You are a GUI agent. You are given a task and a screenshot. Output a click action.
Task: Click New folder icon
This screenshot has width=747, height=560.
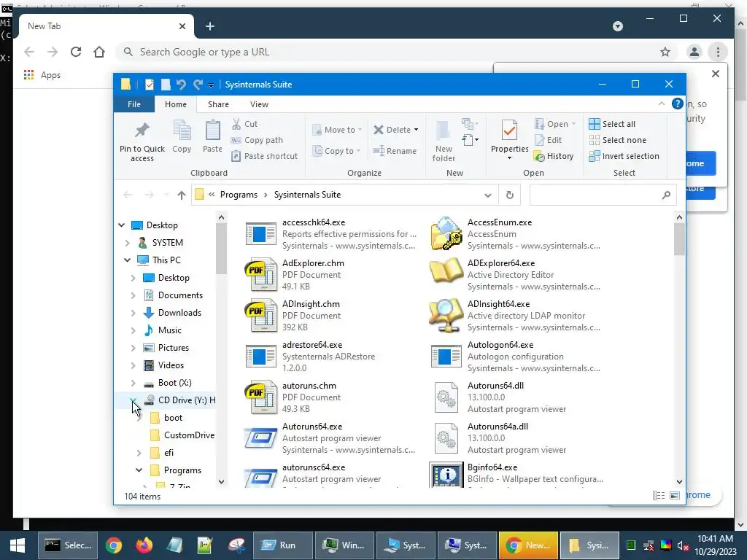443,131
